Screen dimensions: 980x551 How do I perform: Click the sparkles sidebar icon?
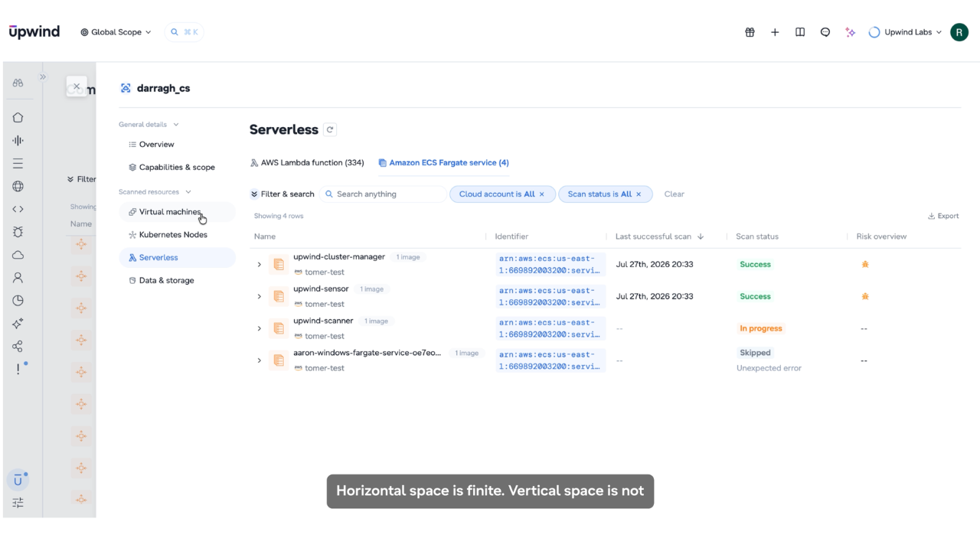[x=18, y=324]
